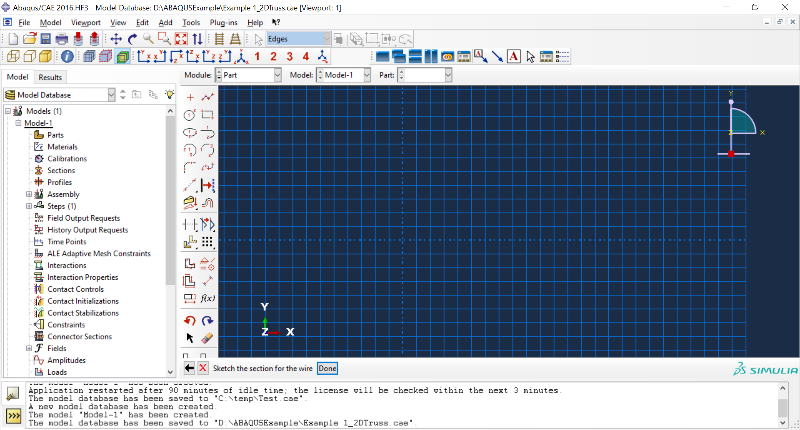
Task: Select Loads in the model tree
Action: point(57,372)
